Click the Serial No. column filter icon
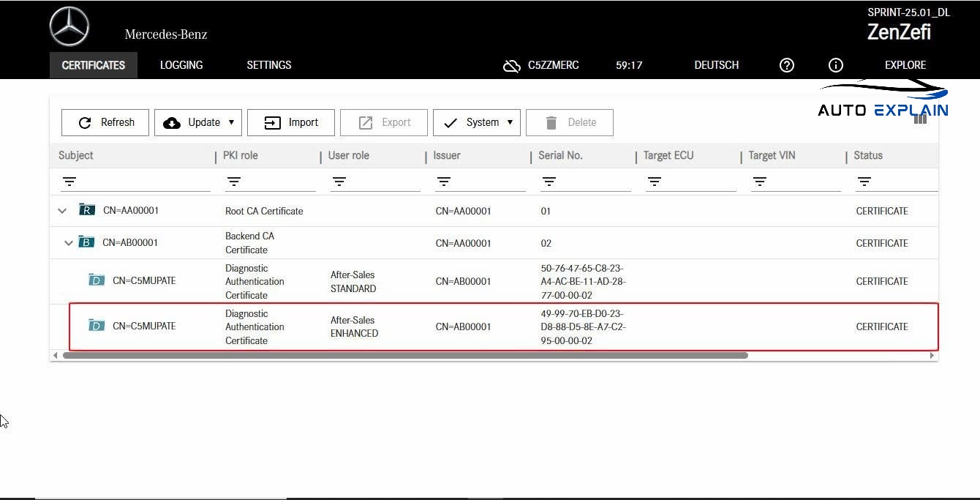The height and width of the screenshot is (500, 980). 549,182
